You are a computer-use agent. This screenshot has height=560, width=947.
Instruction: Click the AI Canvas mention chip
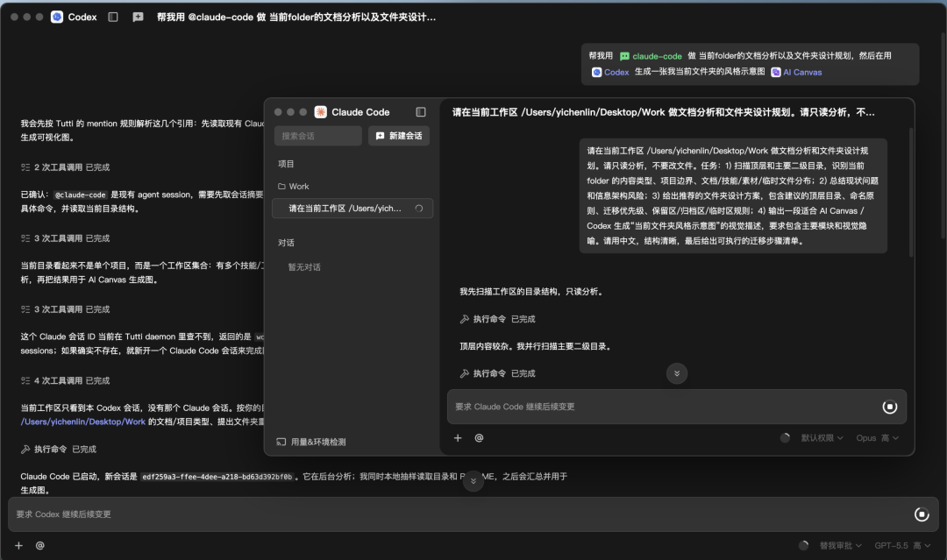pos(796,72)
